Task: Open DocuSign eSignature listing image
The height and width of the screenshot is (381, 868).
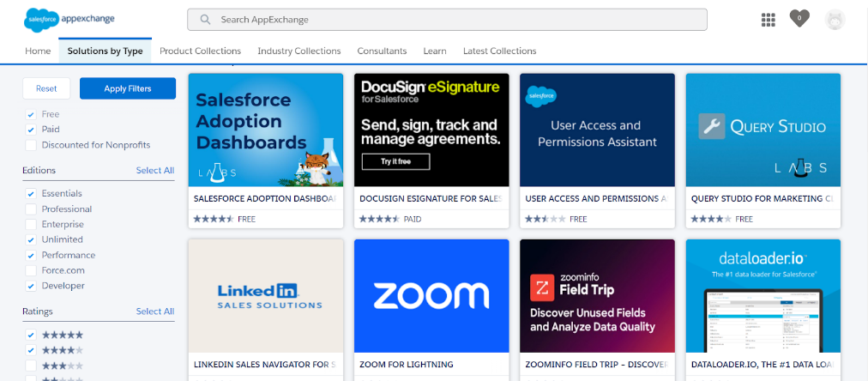Action: (x=431, y=130)
